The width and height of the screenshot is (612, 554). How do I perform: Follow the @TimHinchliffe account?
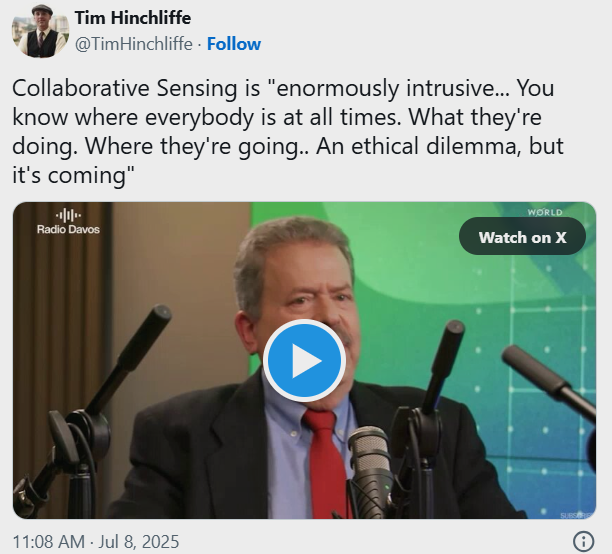click(234, 44)
